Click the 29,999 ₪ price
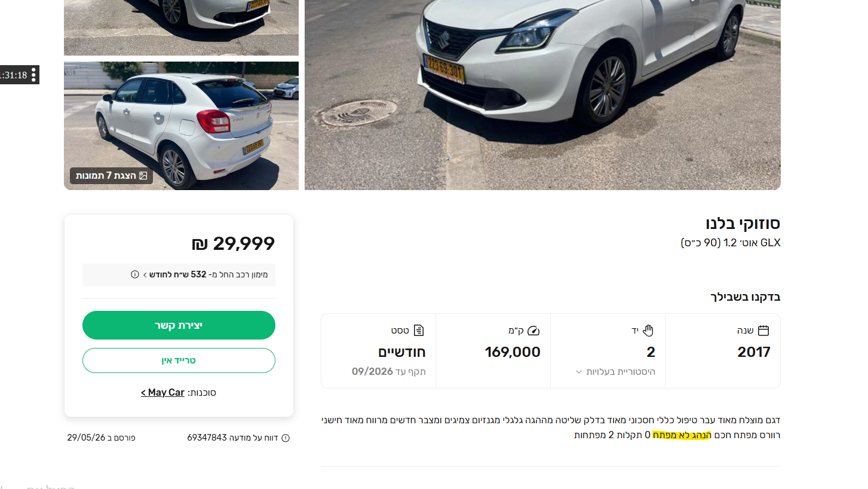This screenshot has width=868, height=489. click(x=234, y=244)
